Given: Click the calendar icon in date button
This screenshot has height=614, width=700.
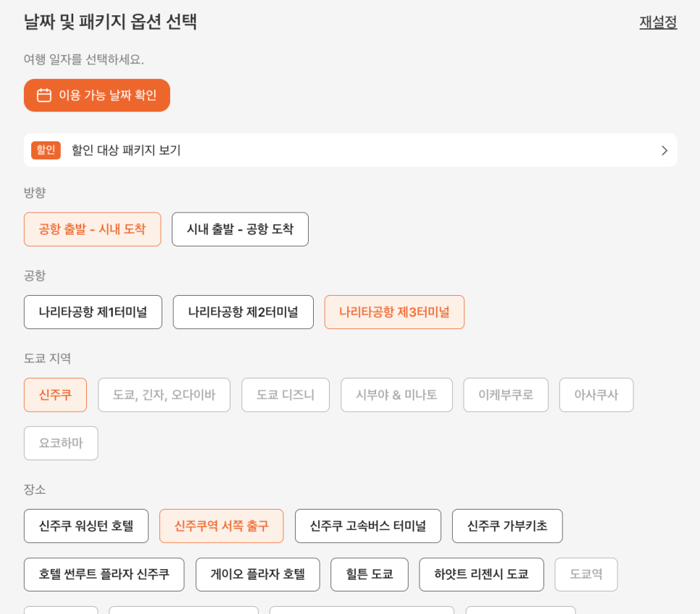Looking at the screenshot, I should (44, 95).
